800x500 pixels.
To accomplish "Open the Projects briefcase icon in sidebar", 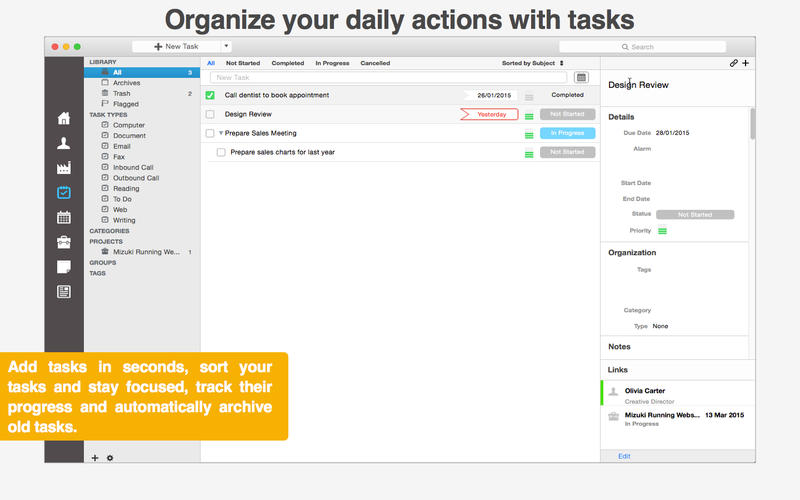I will (x=64, y=242).
